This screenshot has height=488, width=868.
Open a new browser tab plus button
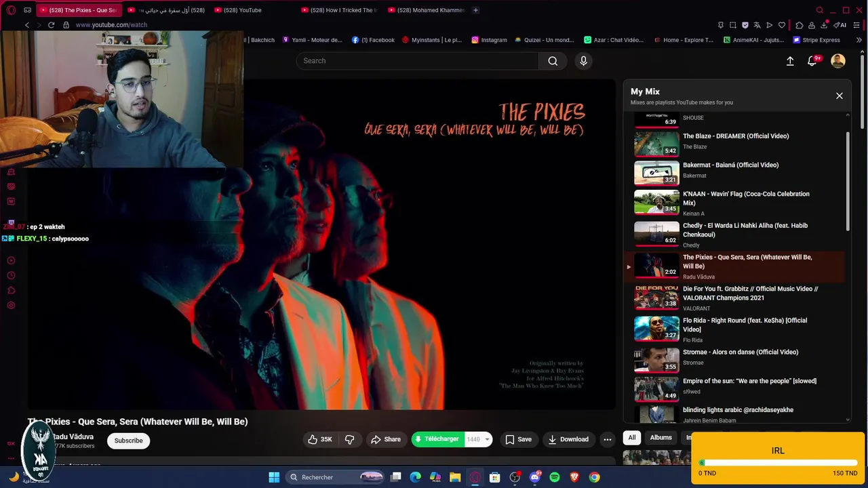(475, 10)
